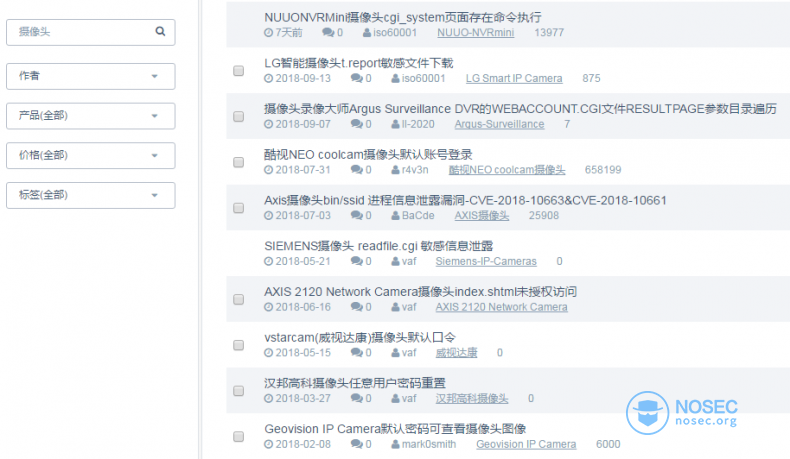Viewport: 790px width, 459px height.
Task: Click the clock icon next to 2018-09-07
Action: tap(269, 124)
